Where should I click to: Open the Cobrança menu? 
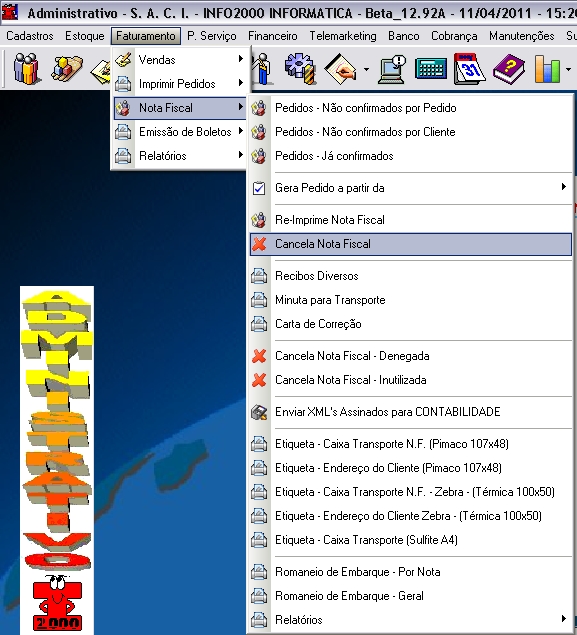[454, 36]
